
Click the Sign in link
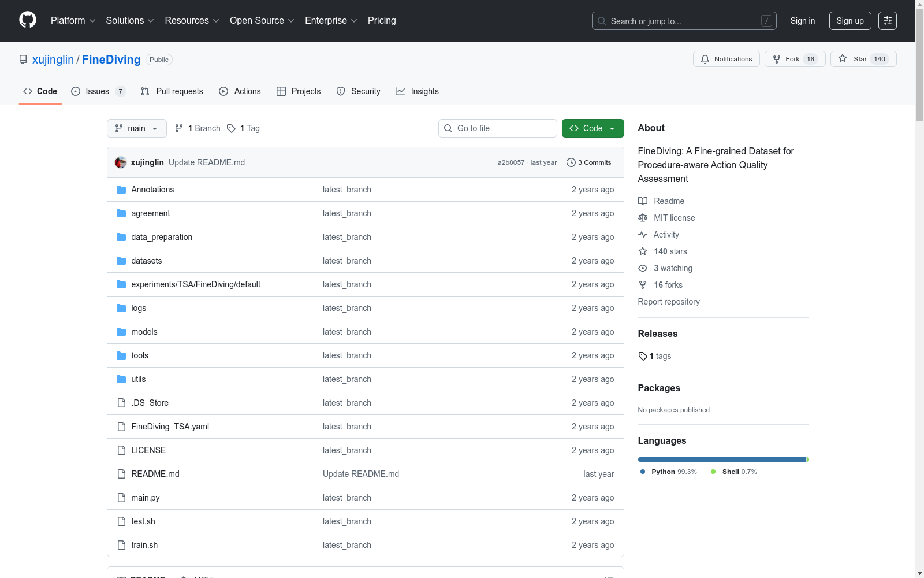click(803, 21)
